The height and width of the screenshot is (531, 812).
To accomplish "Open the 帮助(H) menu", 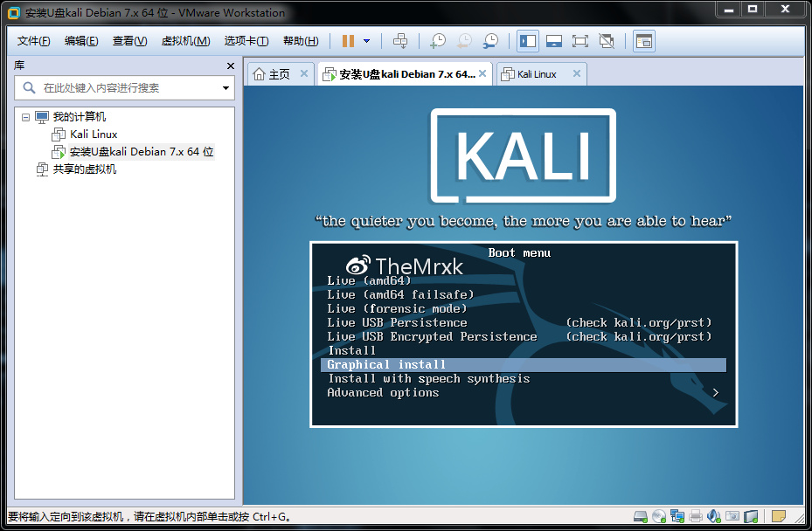I will 301,41.
